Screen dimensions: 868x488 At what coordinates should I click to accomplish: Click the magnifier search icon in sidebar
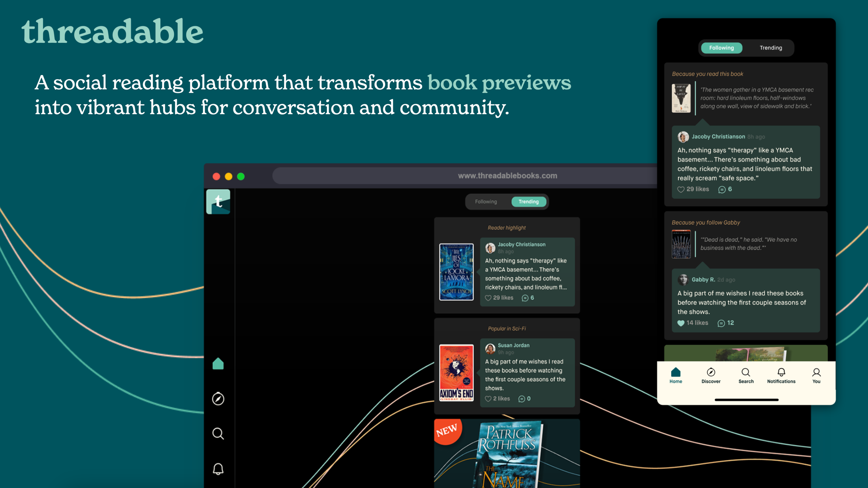[218, 433]
